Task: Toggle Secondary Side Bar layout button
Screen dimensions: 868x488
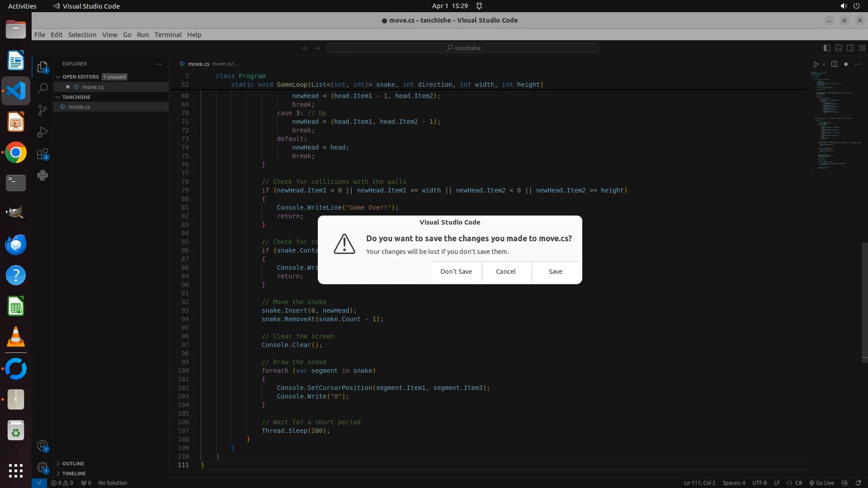Action: tap(850, 48)
